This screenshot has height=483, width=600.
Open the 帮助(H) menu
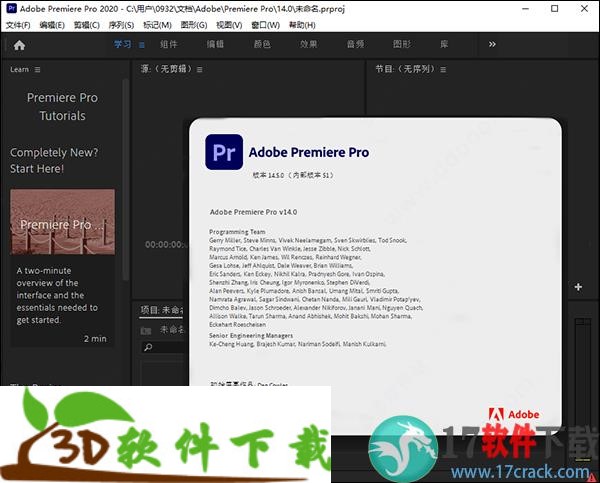pyautogui.click(x=302, y=25)
